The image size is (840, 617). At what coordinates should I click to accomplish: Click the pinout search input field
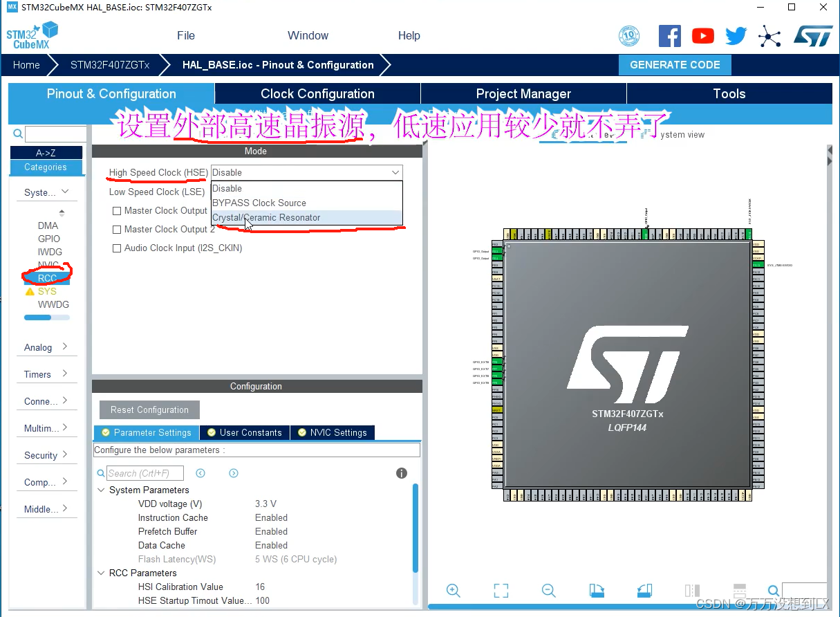[x=804, y=591]
